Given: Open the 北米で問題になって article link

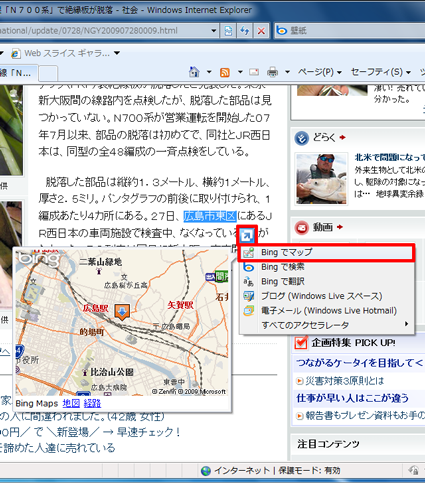Looking at the screenshot, I should 390,157.
